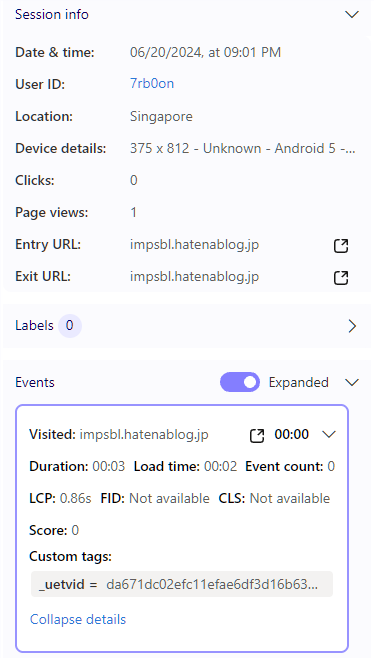Click the Labels heading
Image resolution: width=374 pixels, height=658 pixels.
[34, 326]
